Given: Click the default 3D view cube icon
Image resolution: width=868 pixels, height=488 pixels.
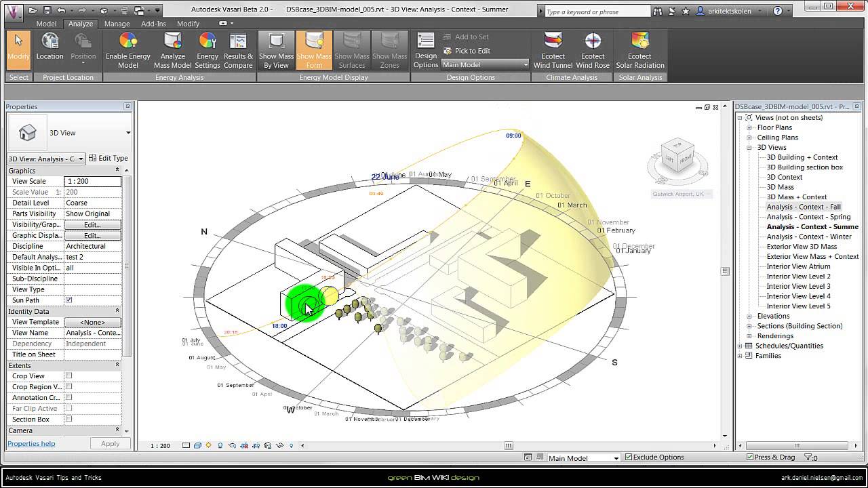Looking at the screenshot, I should pos(104,11).
